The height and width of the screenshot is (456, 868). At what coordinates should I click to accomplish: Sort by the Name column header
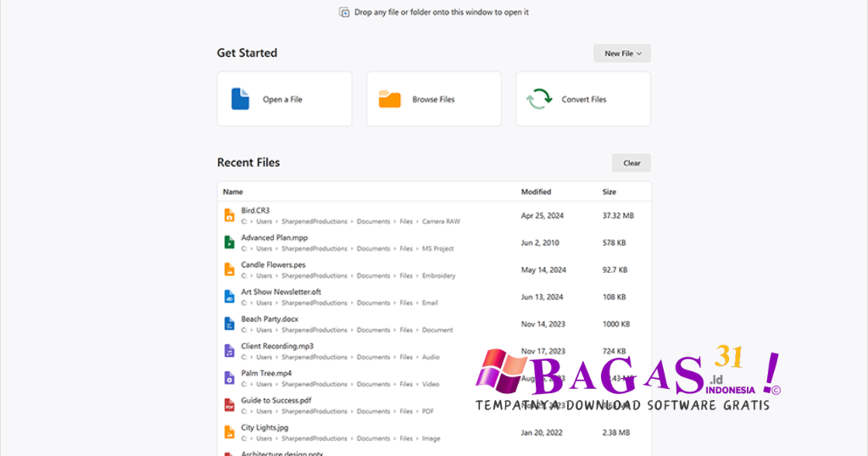233,192
